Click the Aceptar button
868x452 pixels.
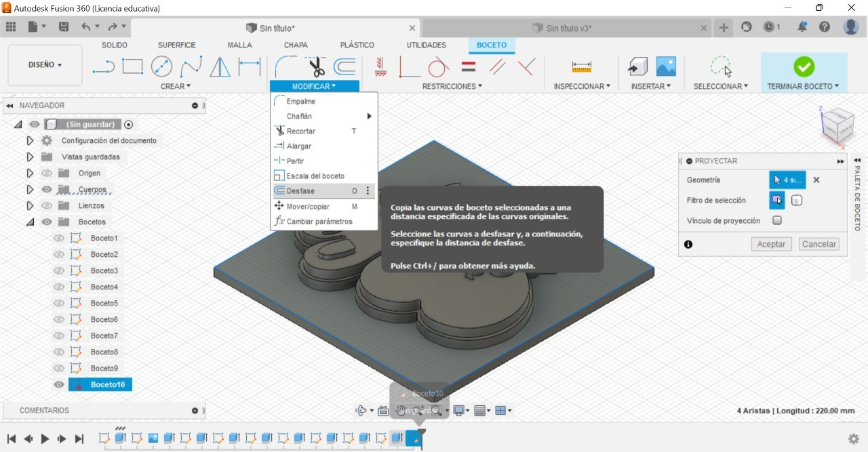tap(771, 244)
